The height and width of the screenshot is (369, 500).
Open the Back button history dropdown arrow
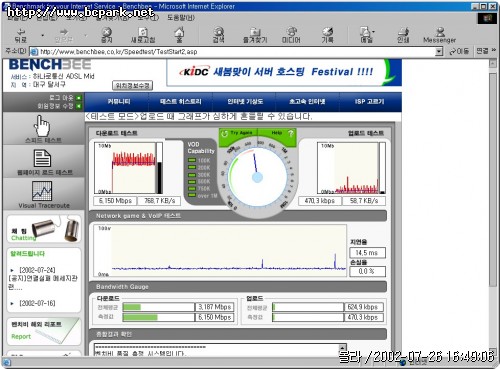[43, 35]
